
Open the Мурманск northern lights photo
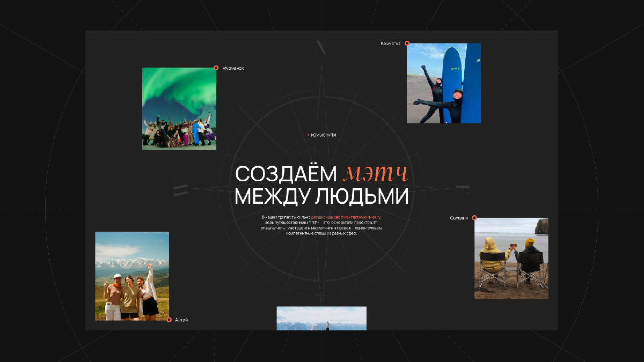179,109
